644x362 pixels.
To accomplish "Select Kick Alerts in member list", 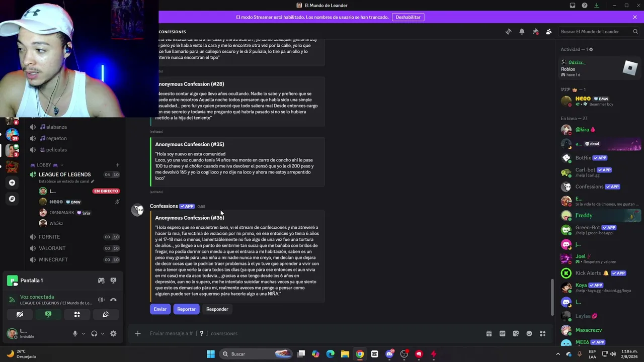I will pos(600,273).
